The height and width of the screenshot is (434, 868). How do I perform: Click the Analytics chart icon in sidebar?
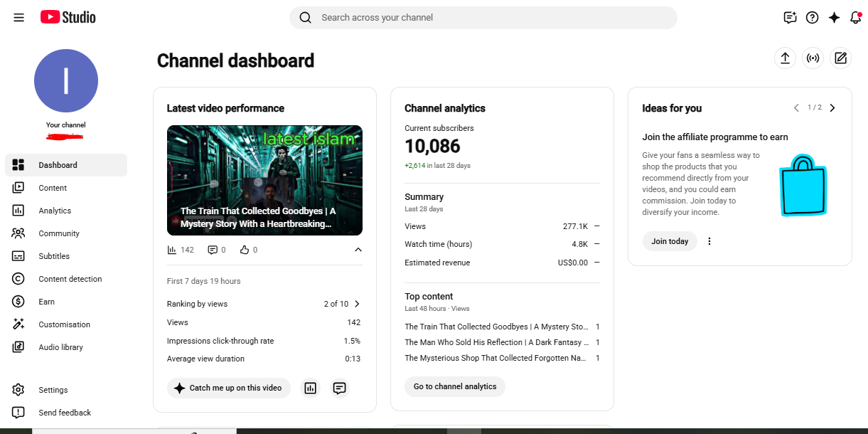coord(18,211)
